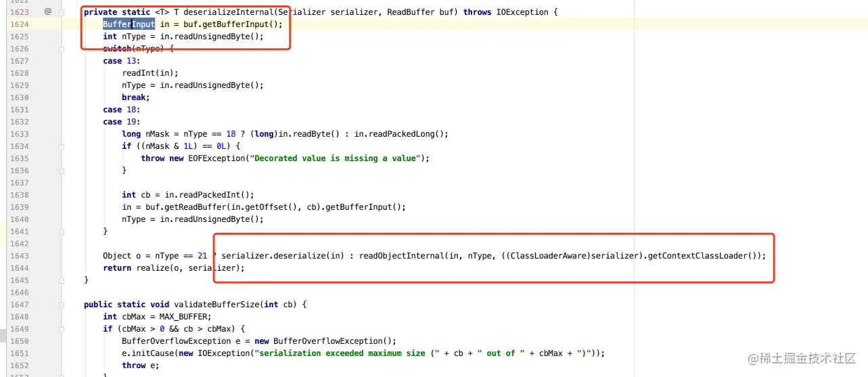Collapse the if nMask block fold marker
The width and height of the screenshot is (868, 377).
point(62,146)
